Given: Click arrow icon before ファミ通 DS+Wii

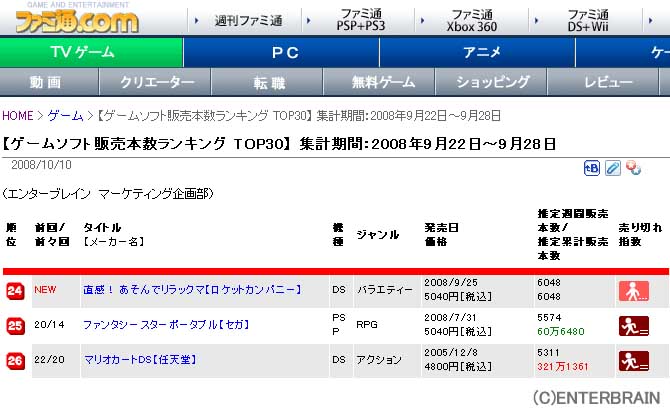Looking at the screenshot, I should pos(536,20).
